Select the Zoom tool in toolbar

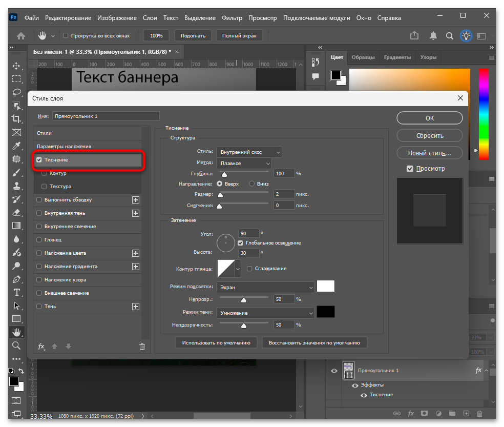coord(16,345)
